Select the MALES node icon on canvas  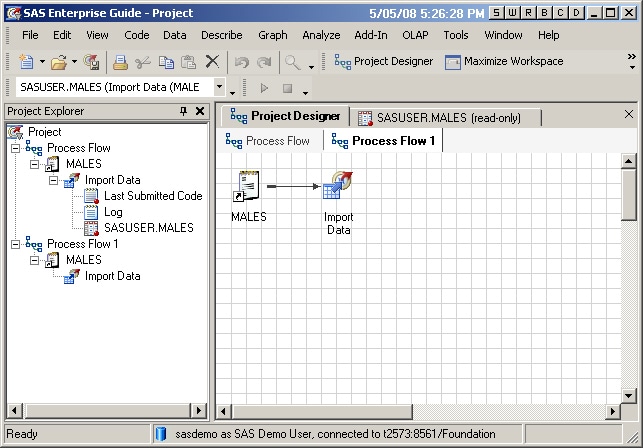[248, 186]
